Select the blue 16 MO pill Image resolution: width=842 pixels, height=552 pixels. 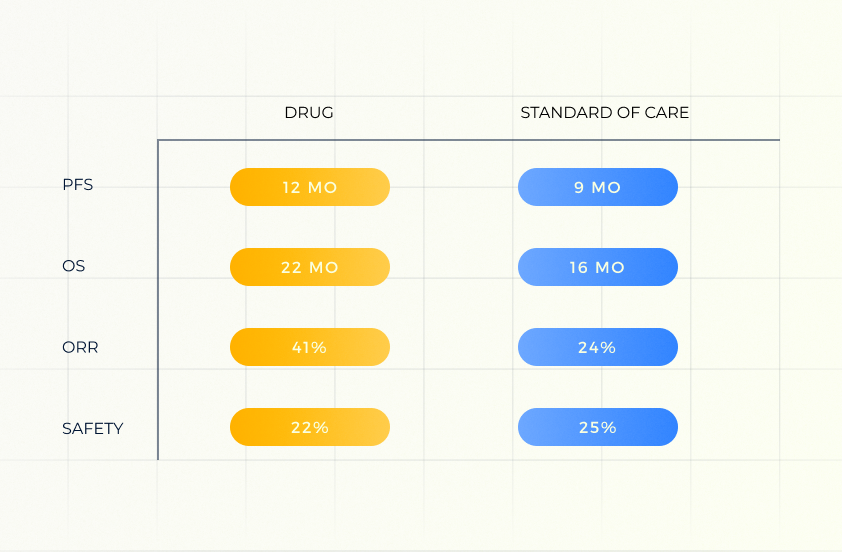(x=598, y=267)
